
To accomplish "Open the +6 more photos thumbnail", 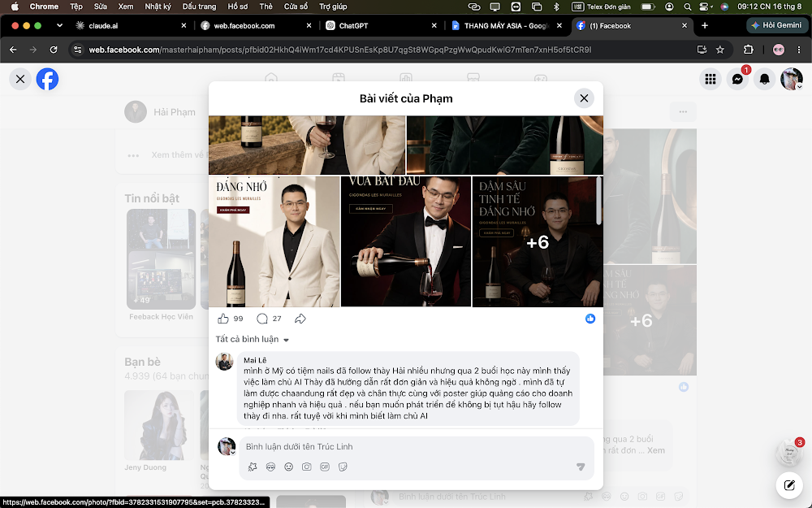I will 537,241.
